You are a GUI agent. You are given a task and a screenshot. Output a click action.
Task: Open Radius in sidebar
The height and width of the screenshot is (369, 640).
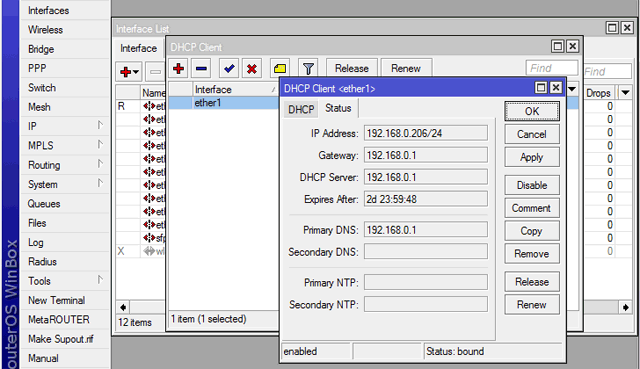(42, 262)
